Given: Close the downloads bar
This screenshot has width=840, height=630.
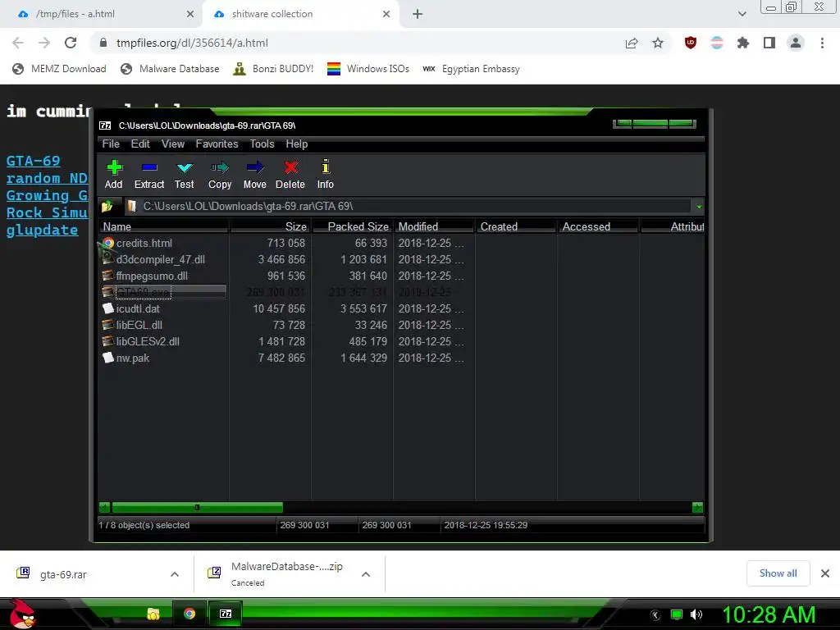Looking at the screenshot, I should [825, 573].
